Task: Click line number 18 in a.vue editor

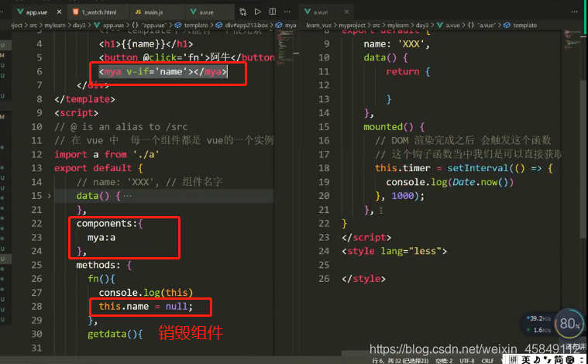Action: 324,168
